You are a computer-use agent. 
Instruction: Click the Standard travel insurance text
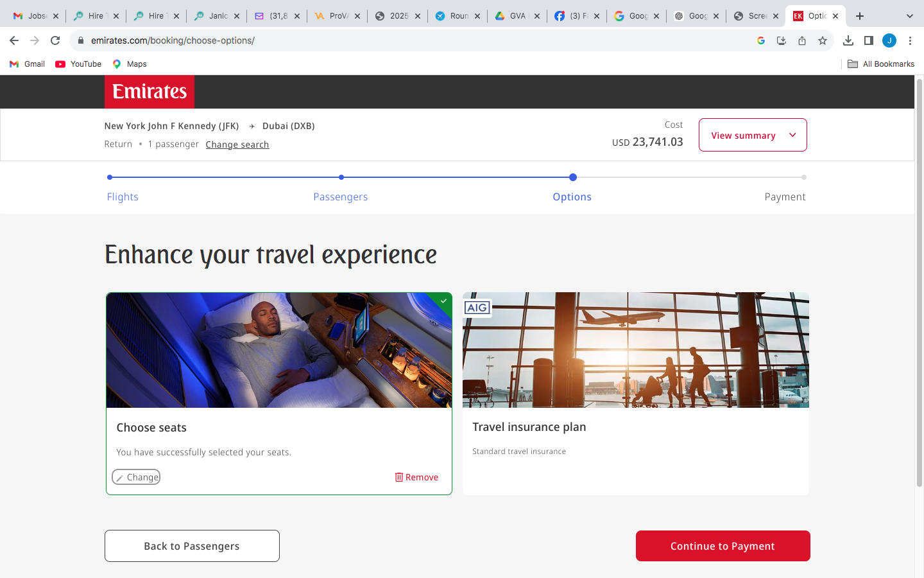pos(519,451)
